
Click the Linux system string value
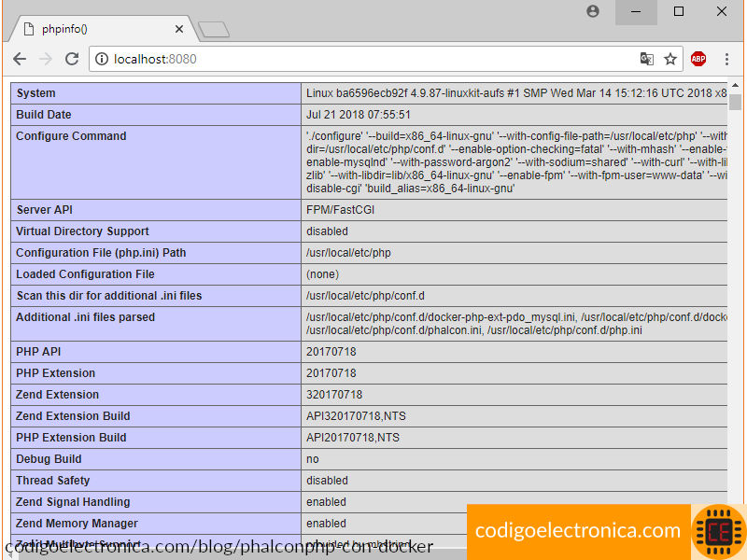(x=516, y=93)
